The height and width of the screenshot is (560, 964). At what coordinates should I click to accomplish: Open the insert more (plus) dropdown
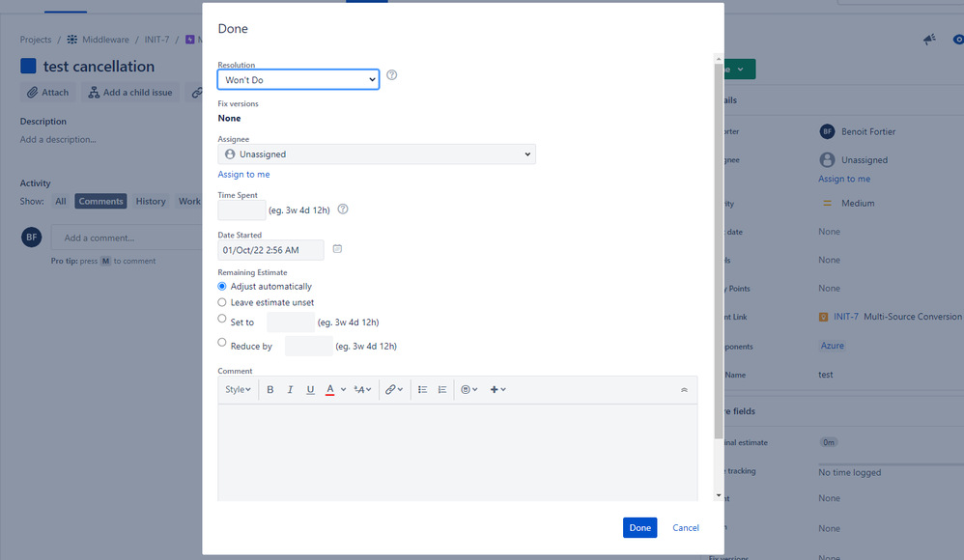tap(498, 390)
